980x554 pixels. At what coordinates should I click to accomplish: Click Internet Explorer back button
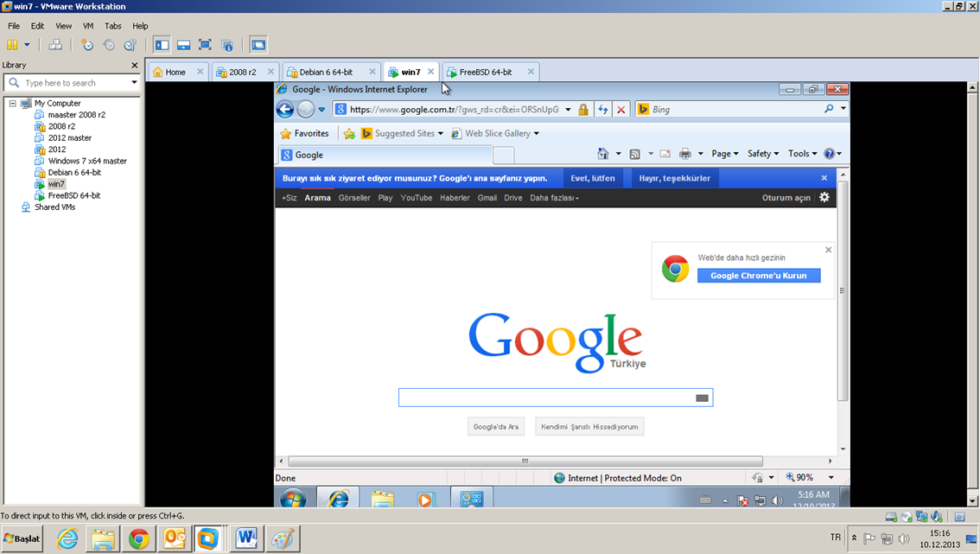click(x=285, y=110)
